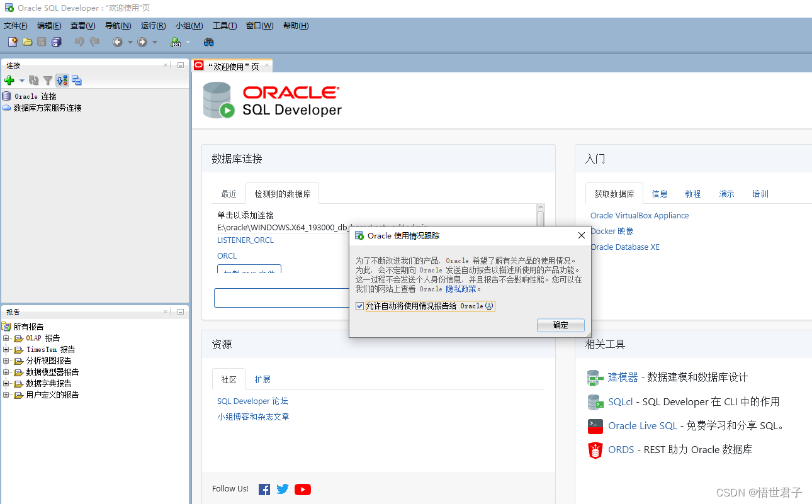The height and width of the screenshot is (504, 812).
Task: Click the red ORDS shield icon
Action: click(595, 450)
